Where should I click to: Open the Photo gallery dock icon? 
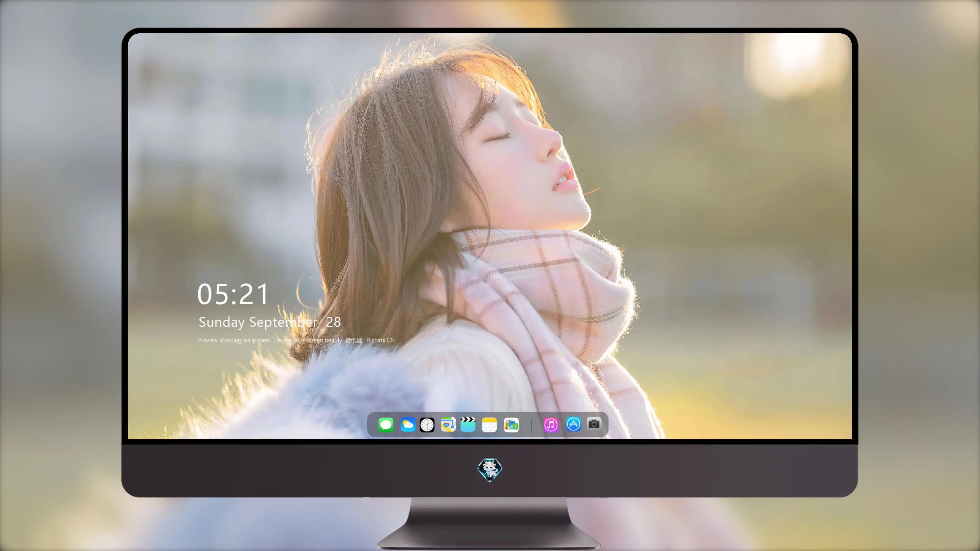(511, 425)
